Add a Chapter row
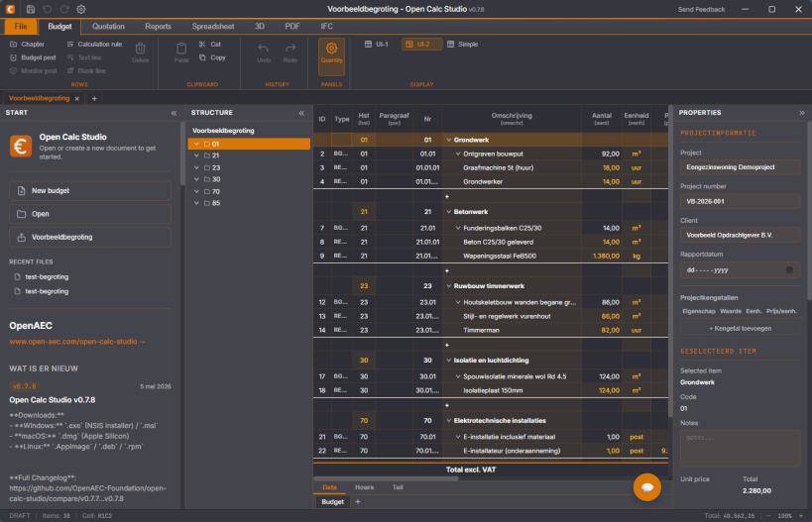This screenshot has width=812, height=522. [28, 44]
